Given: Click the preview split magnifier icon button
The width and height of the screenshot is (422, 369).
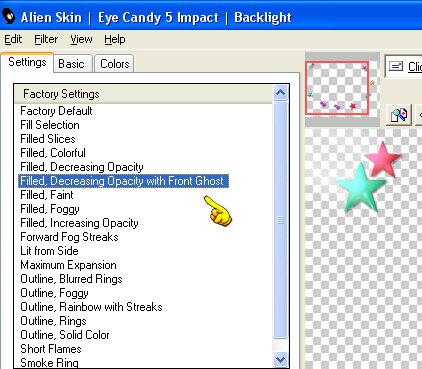Looking at the screenshot, I should (x=399, y=115).
